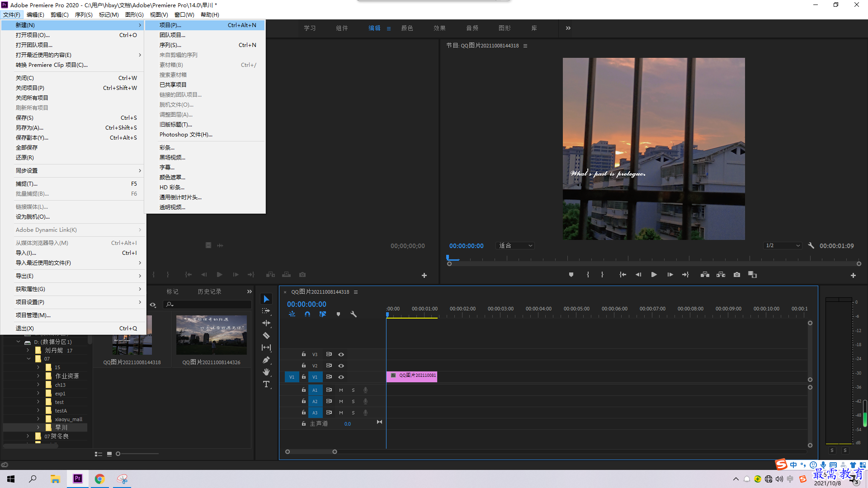Select the Track Select Forward tool
Screen dimensions: 868x488
266,311
